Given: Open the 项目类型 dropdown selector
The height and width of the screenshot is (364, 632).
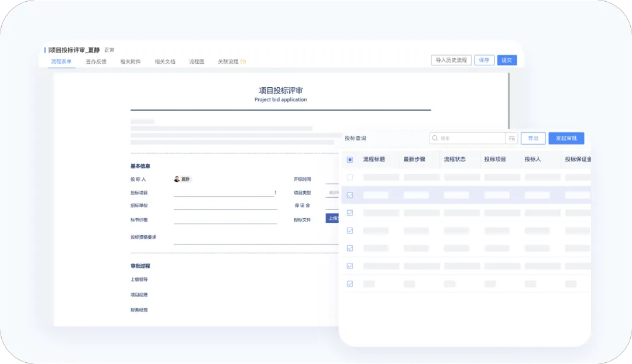Looking at the screenshot, I should (x=334, y=193).
